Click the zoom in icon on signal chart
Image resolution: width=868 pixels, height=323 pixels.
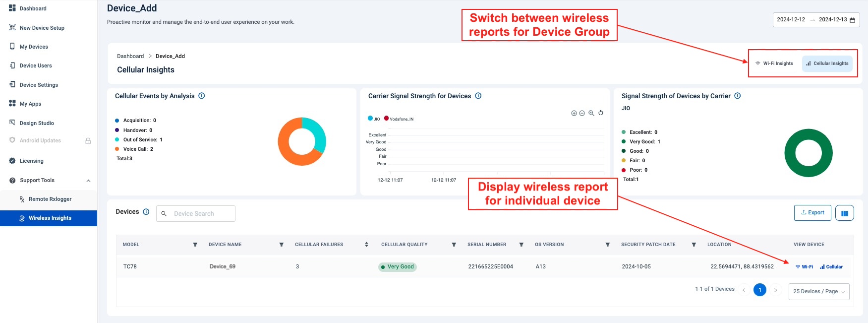[x=574, y=113]
